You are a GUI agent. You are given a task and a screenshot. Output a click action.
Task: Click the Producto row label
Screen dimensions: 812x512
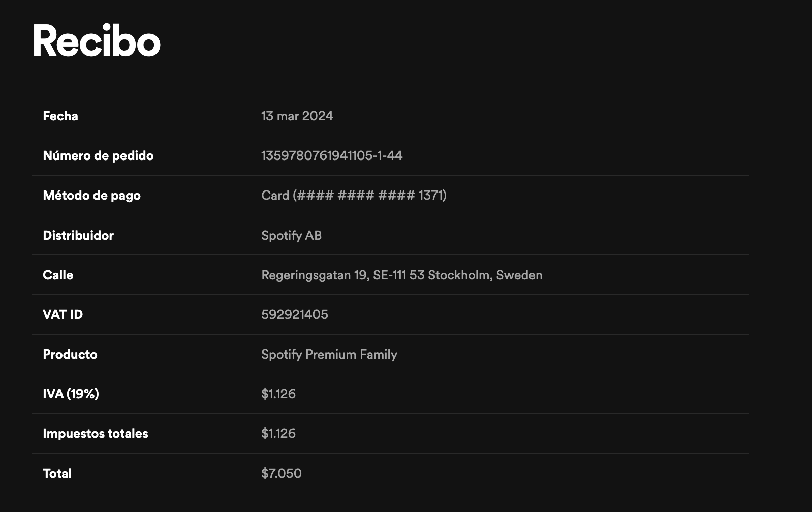[70, 354]
